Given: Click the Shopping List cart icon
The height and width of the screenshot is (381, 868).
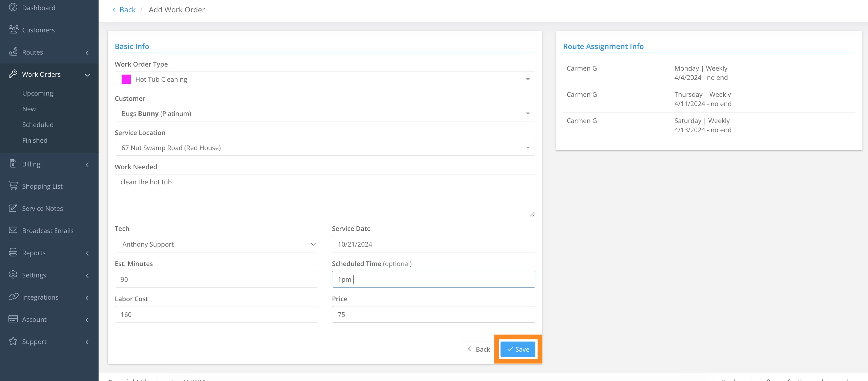Looking at the screenshot, I should [x=13, y=186].
